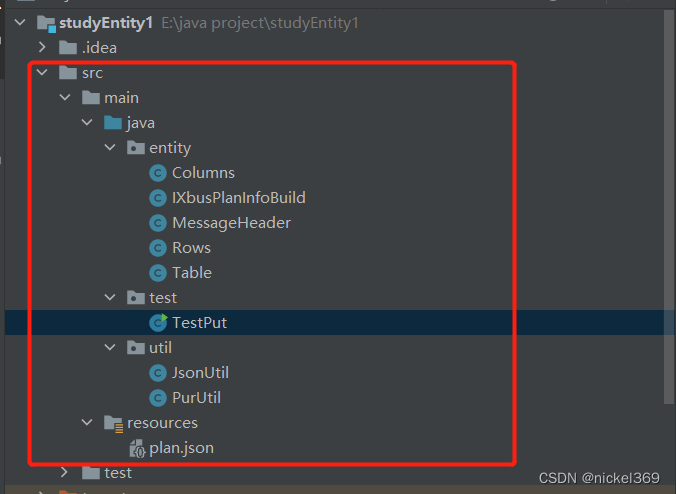Select the Rows class
The width and height of the screenshot is (676, 494).
pos(191,248)
